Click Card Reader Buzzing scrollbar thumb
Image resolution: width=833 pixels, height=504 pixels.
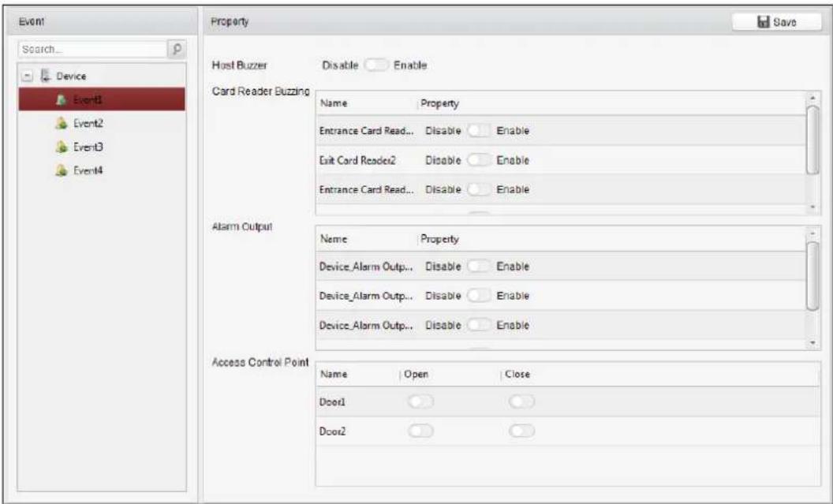coord(812,140)
